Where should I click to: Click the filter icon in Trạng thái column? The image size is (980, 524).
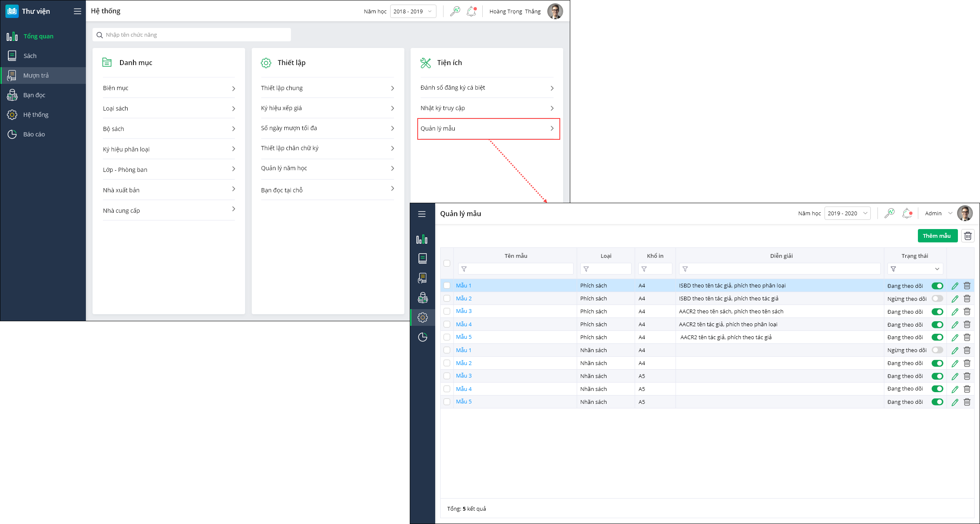pyautogui.click(x=893, y=269)
